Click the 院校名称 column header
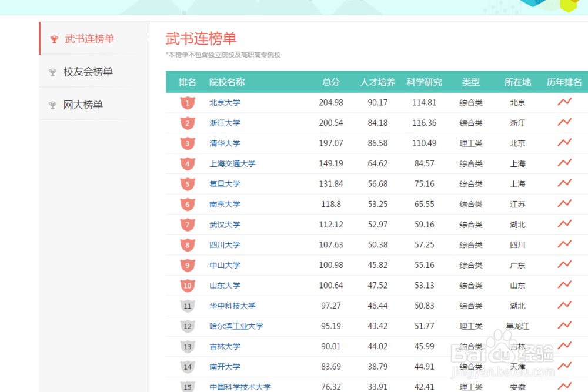Screen dimensions: 588x392 pos(227,82)
